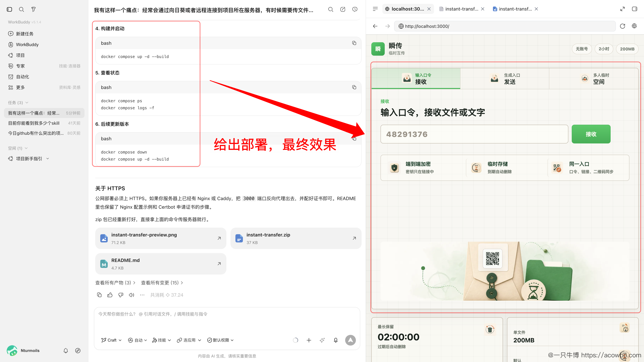Click the green 接收 button

click(591, 134)
